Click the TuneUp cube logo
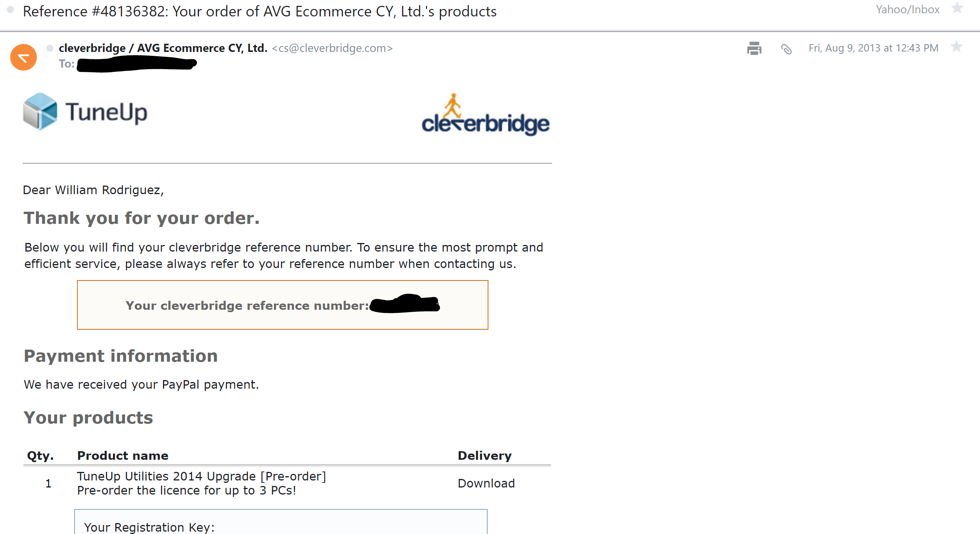Screen dimensions: 980x534 [40, 112]
